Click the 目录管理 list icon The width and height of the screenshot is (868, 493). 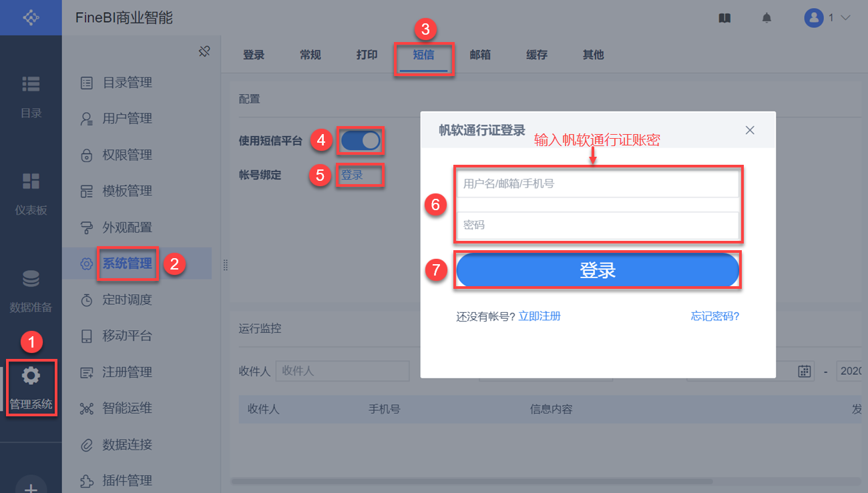pos(87,83)
